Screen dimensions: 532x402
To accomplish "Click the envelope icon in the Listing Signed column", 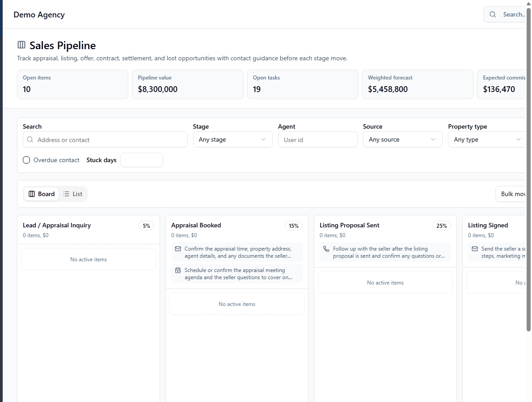I will (475, 249).
